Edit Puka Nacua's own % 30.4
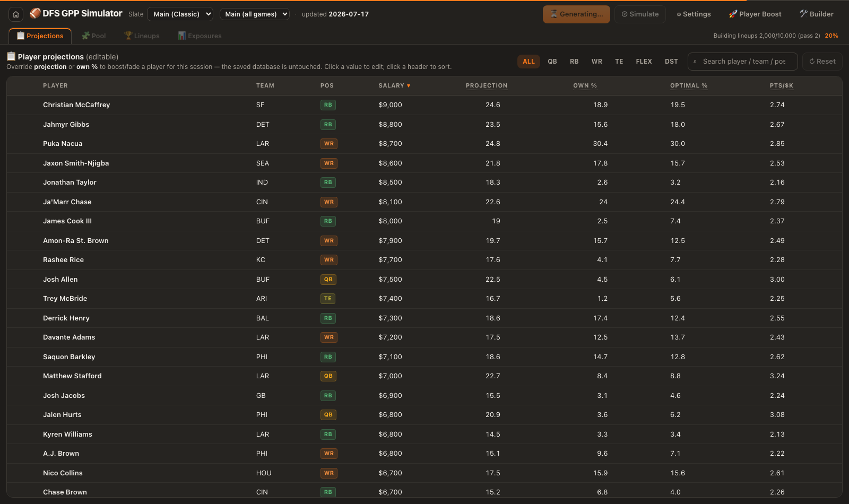This screenshot has width=849, height=504. pos(600,144)
